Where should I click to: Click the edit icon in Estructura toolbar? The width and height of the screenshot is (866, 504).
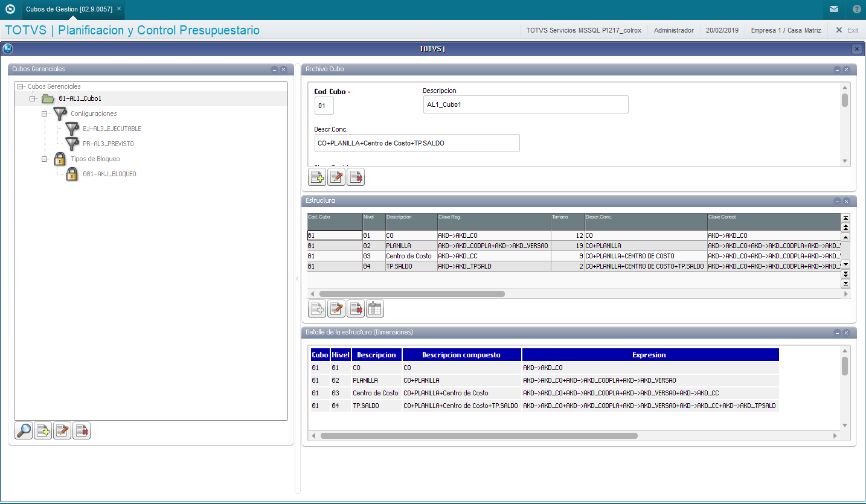[x=336, y=309]
